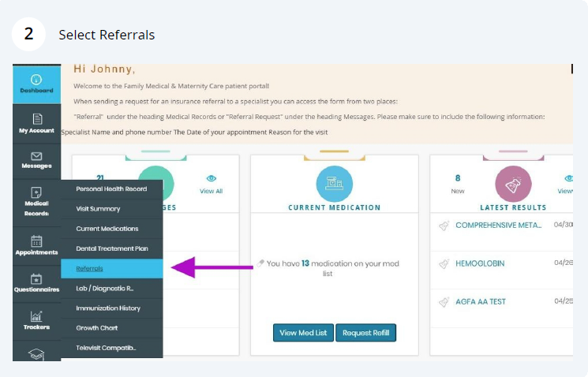This screenshot has width=588, height=377.
Task: Open the COMPREHENSIVE META result link
Action: (498, 226)
